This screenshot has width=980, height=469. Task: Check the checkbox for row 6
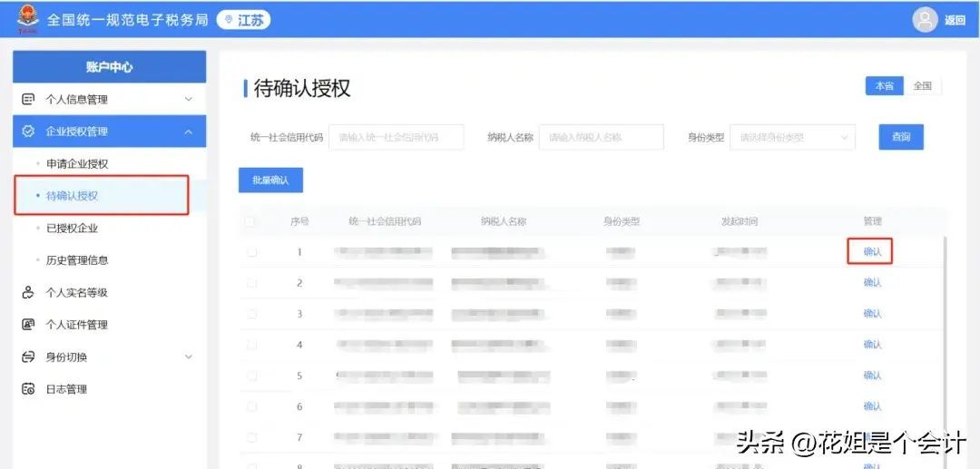252,406
